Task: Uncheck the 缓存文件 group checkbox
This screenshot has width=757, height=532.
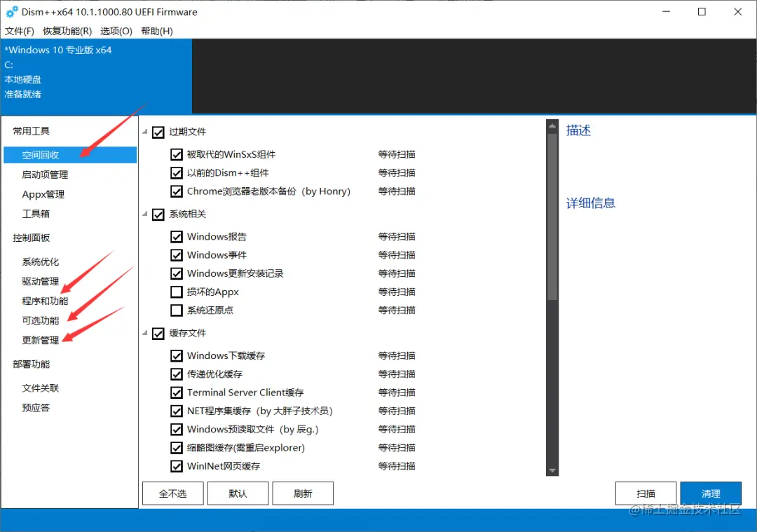Action: [x=158, y=334]
